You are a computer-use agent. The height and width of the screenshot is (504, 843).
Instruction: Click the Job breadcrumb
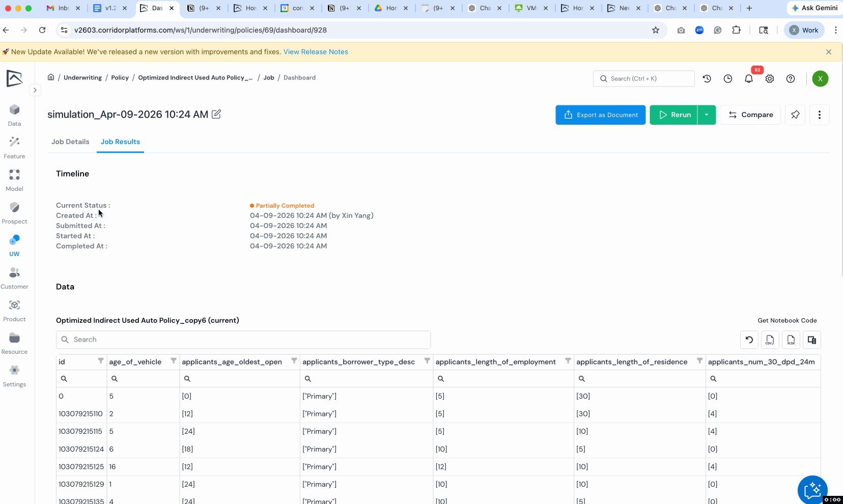click(x=269, y=77)
